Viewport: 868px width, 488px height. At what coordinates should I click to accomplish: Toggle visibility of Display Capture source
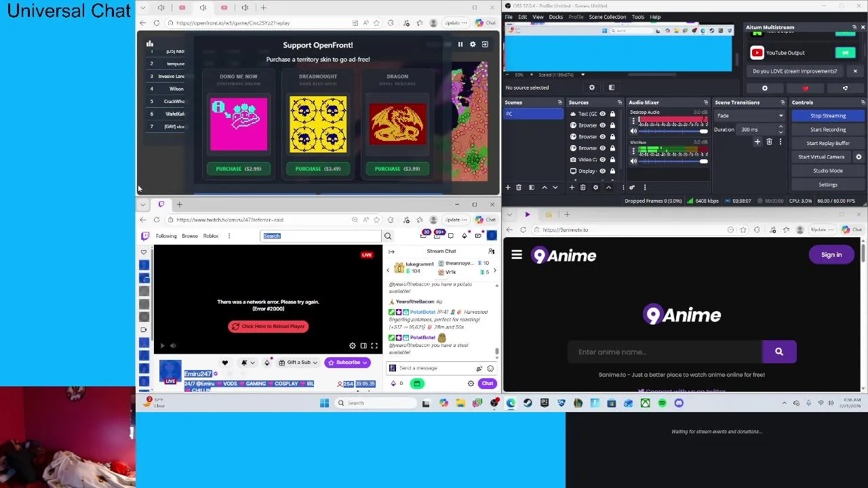pyautogui.click(x=602, y=171)
